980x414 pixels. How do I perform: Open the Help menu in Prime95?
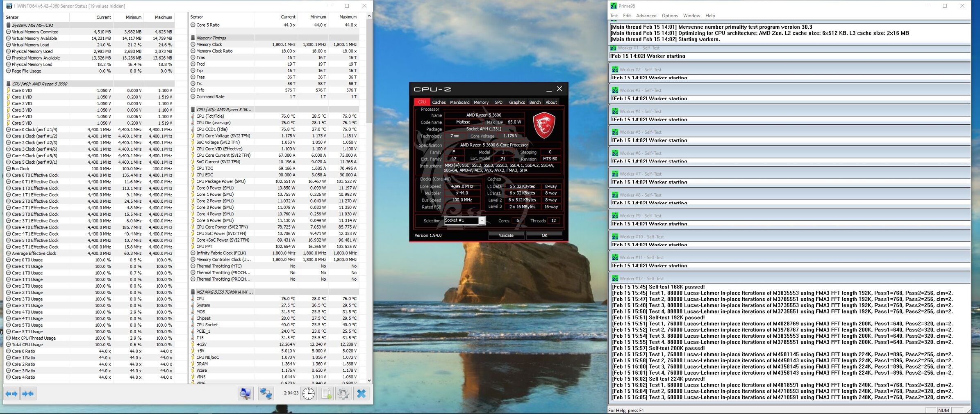710,16
